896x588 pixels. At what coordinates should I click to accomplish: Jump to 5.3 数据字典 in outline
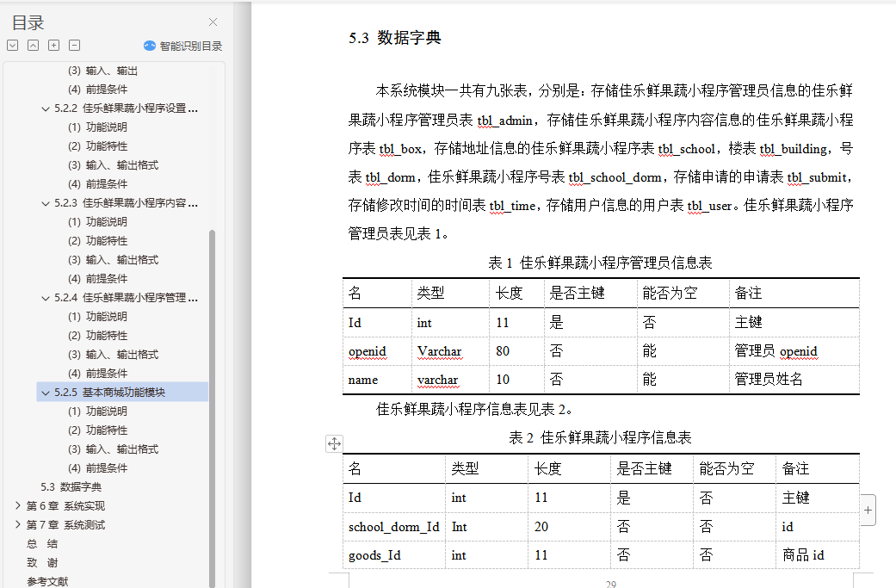pos(71,487)
